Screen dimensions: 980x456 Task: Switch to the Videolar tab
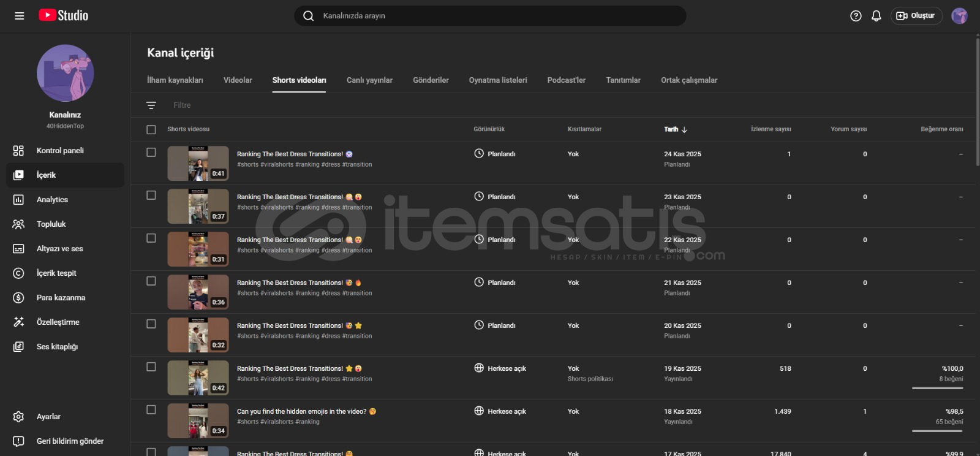tap(238, 80)
